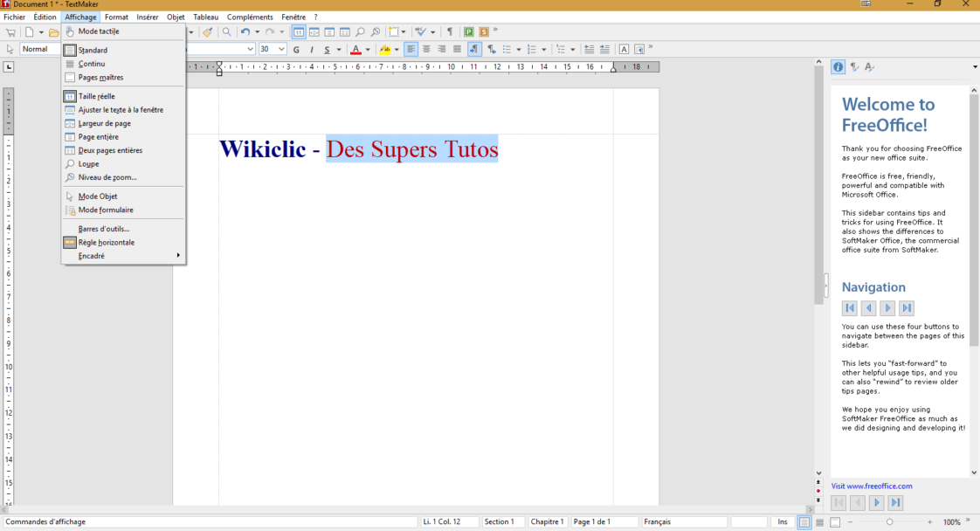Click the zoom slider handle
This screenshot has height=531, width=980.
[x=889, y=521]
